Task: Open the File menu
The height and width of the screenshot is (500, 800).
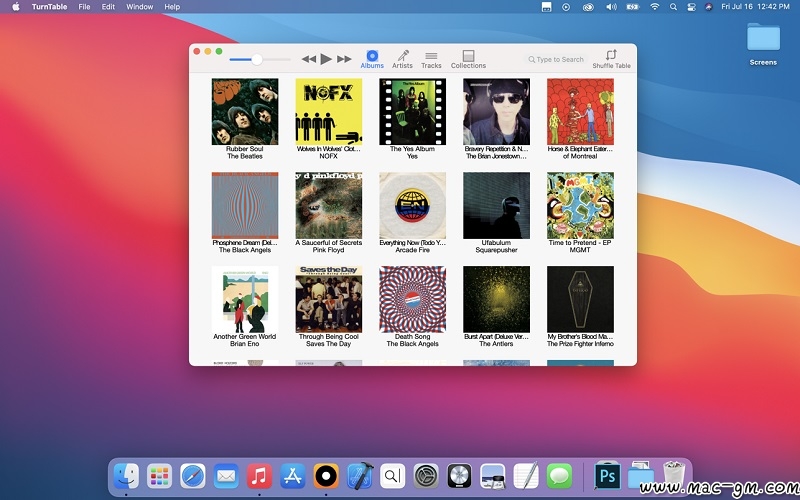Action: (x=84, y=7)
